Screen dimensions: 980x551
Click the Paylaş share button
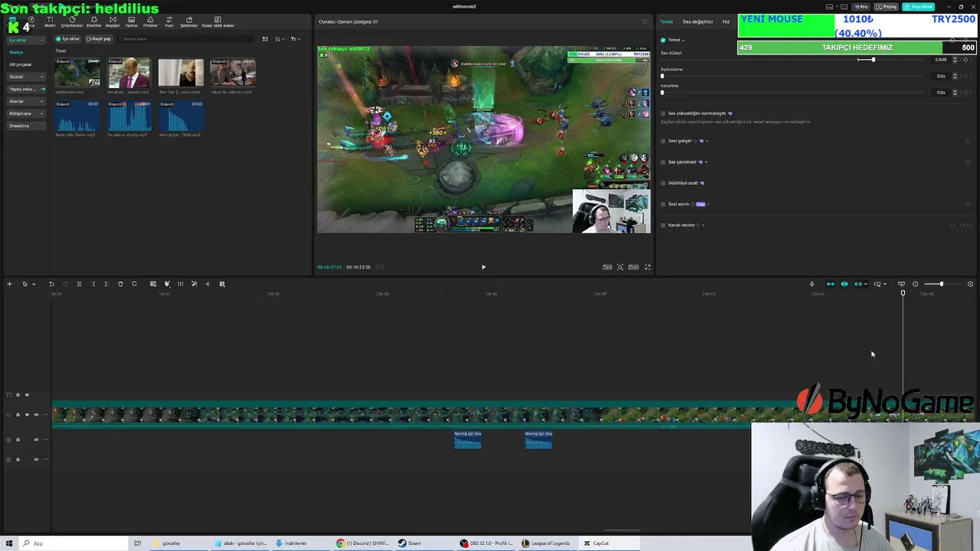[886, 7]
